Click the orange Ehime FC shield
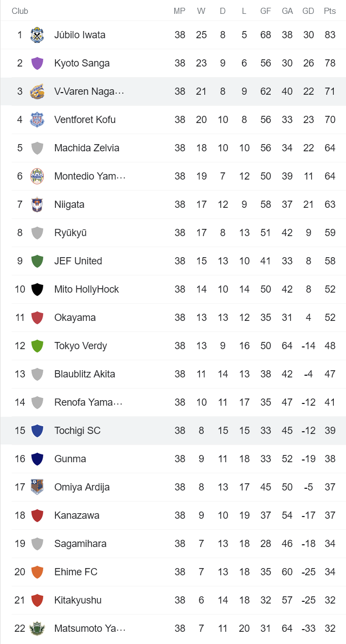Viewport: 346px width, 644px height. (37, 572)
